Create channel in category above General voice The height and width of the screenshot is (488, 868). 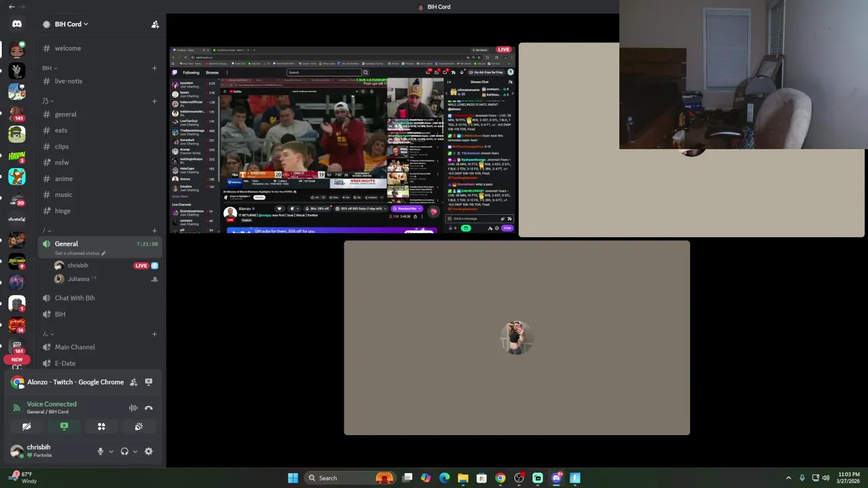154,230
